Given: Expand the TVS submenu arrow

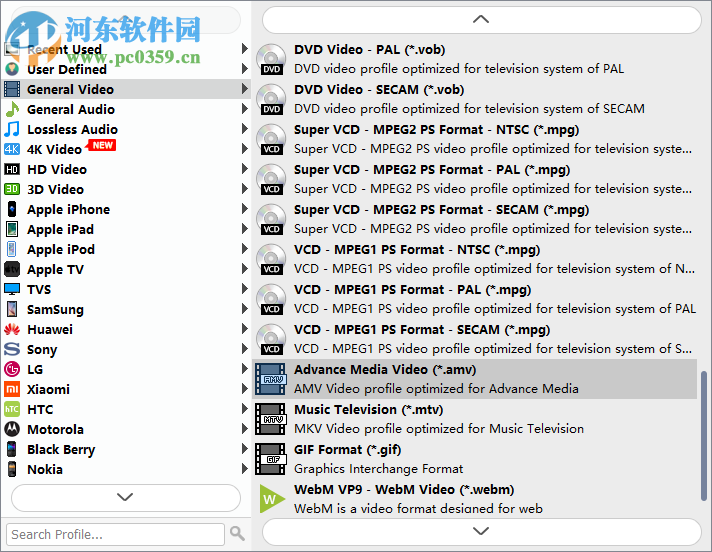Looking at the screenshot, I should [244, 288].
